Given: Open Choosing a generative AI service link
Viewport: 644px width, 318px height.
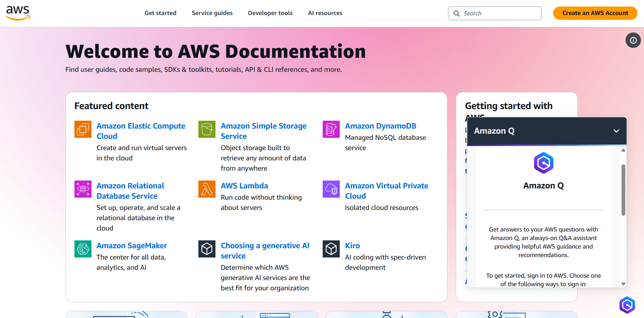Looking at the screenshot, I should (x=265, y=251).
